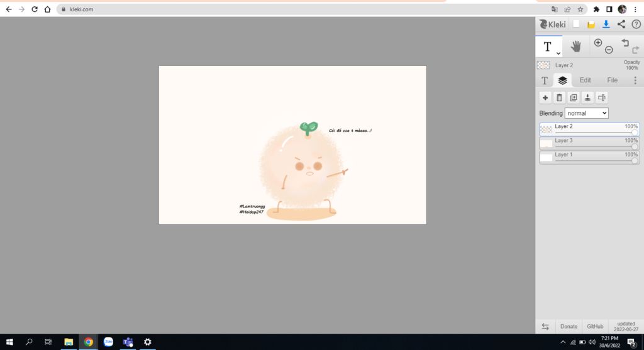The width and height of the screenshot is (644, 350).
Task: Click the current layer preview near Opacity
Action: pos(543,65)
